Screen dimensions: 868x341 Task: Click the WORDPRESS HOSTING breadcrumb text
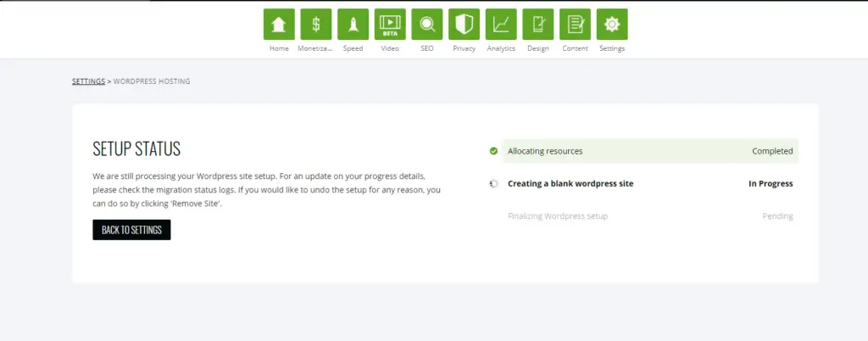tap(152, 81)
